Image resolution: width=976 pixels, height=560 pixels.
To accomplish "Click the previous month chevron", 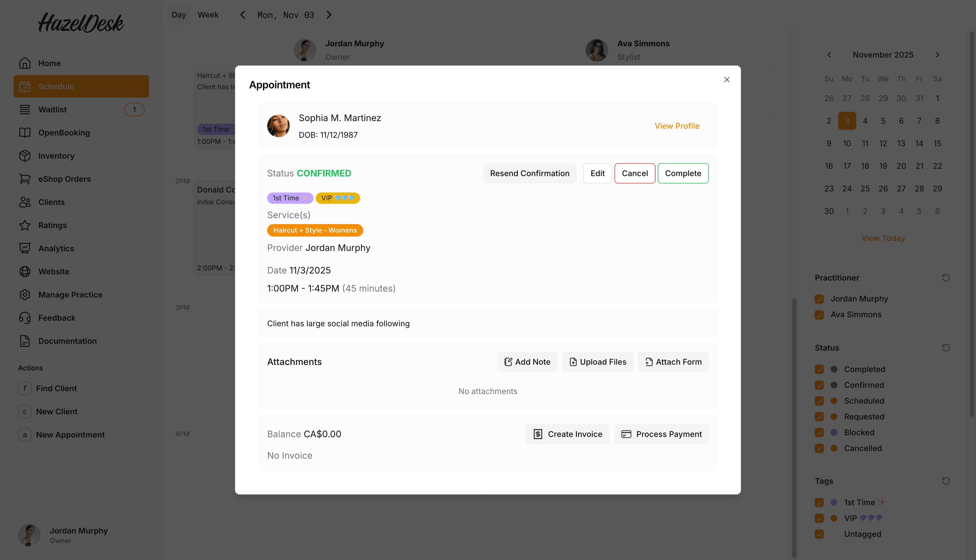I will point(829,54).
